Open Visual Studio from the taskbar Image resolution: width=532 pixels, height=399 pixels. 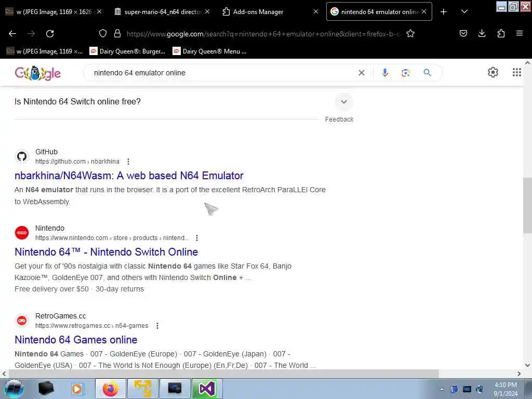coord(207,389)
